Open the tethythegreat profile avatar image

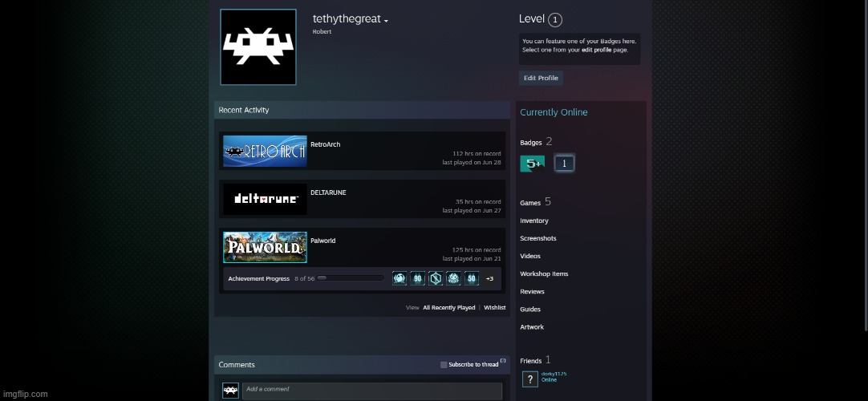pyautogui.click(x=258, y=47)
